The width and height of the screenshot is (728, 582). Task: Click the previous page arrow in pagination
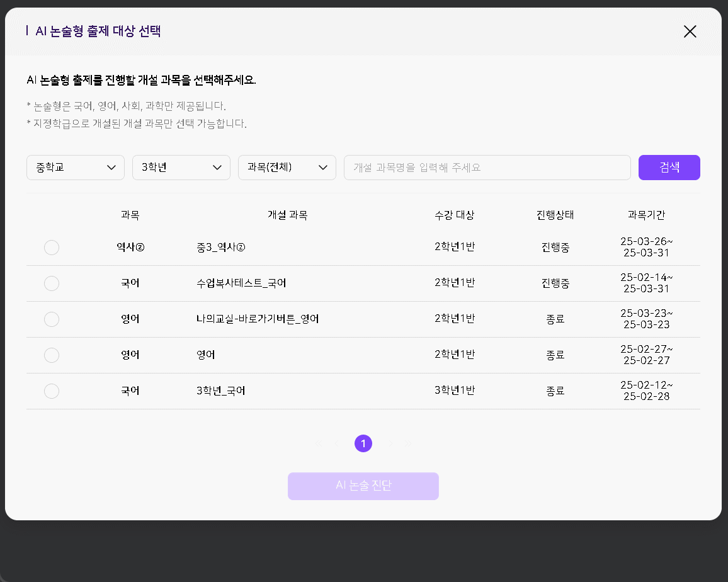[x=336, y=444]
